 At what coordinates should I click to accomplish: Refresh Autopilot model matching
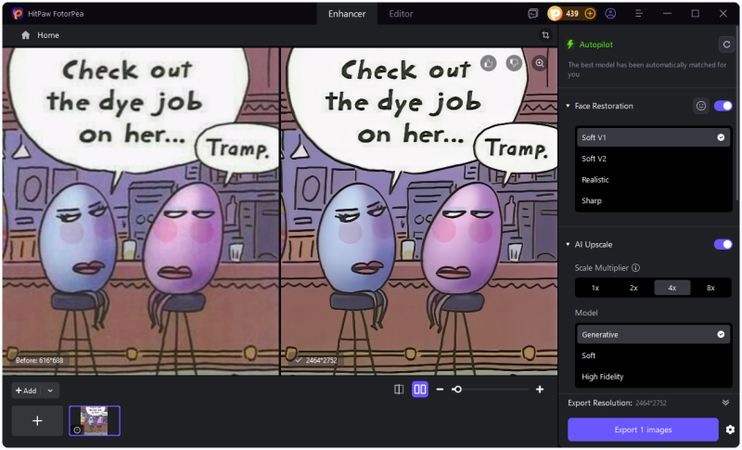pos(726,44)
